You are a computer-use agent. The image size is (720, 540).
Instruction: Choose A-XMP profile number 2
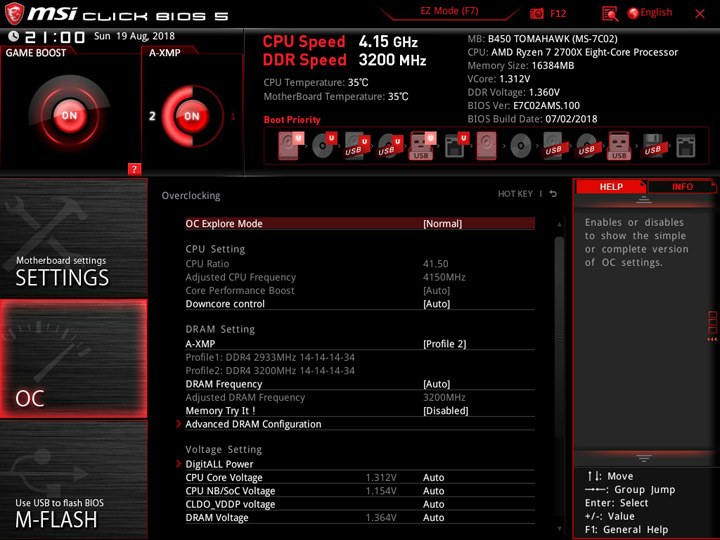(x=152, y=116)
